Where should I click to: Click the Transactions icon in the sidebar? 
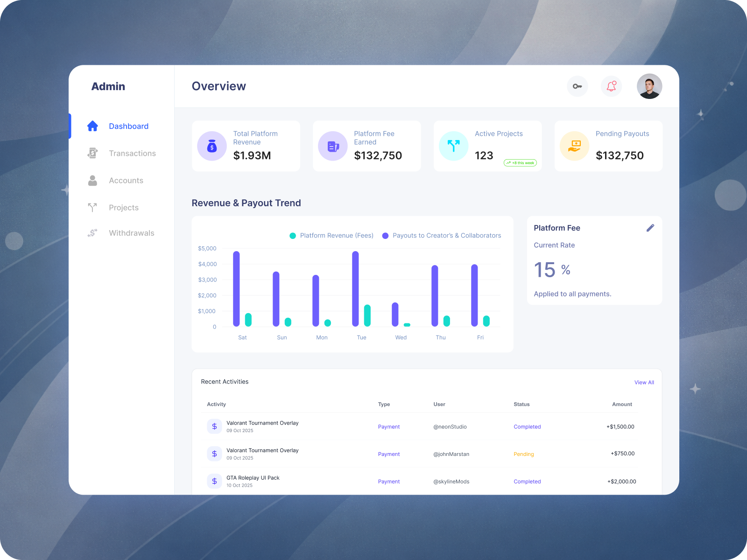coord(92,153)
